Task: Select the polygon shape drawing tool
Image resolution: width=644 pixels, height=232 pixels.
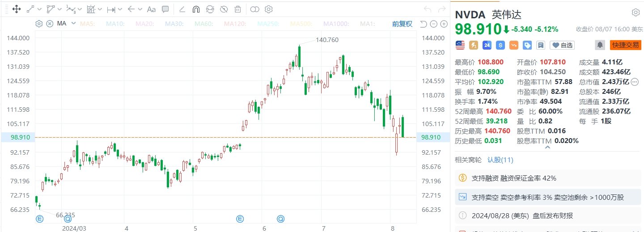Action: click(51, 9)
